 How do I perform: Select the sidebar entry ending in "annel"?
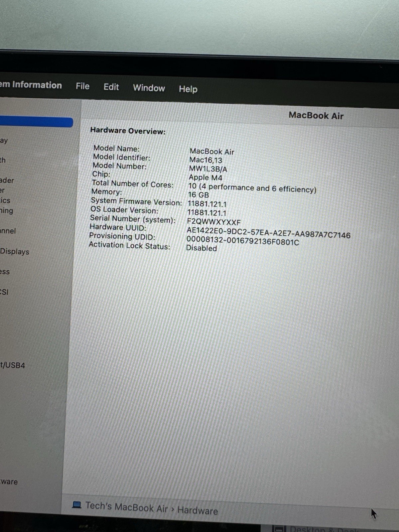click(8, 231)
